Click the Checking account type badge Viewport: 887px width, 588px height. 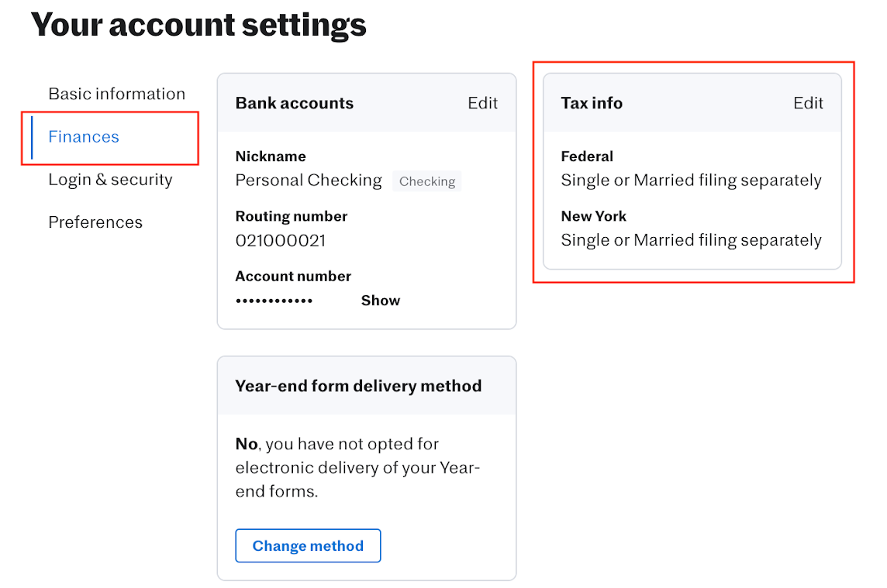tap(427, 181)
